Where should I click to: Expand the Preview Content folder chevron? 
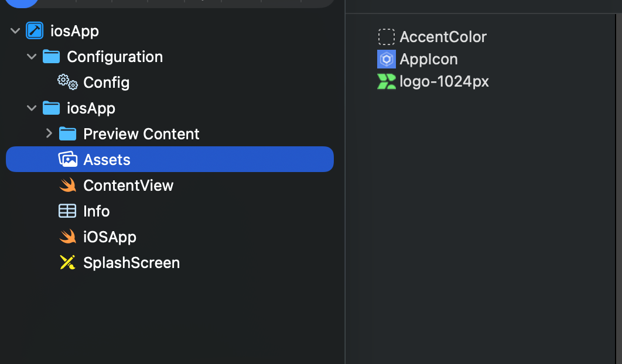(x=49, y=134)
